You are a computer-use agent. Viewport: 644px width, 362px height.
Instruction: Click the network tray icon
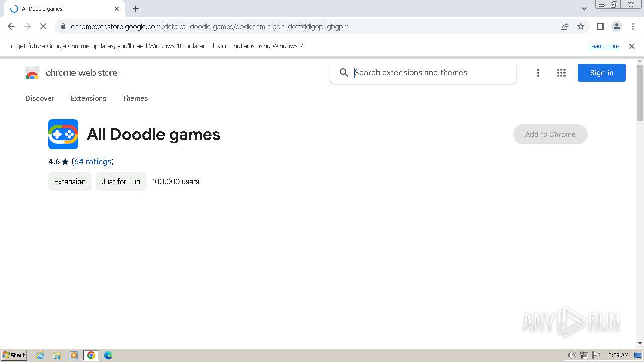click(584, 355)
